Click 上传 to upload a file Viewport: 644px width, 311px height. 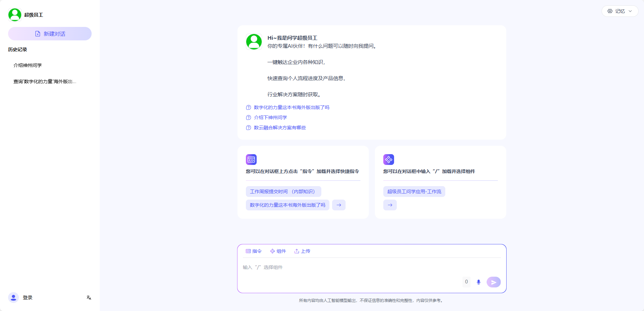pyautogui.click(x=302, y=251)
